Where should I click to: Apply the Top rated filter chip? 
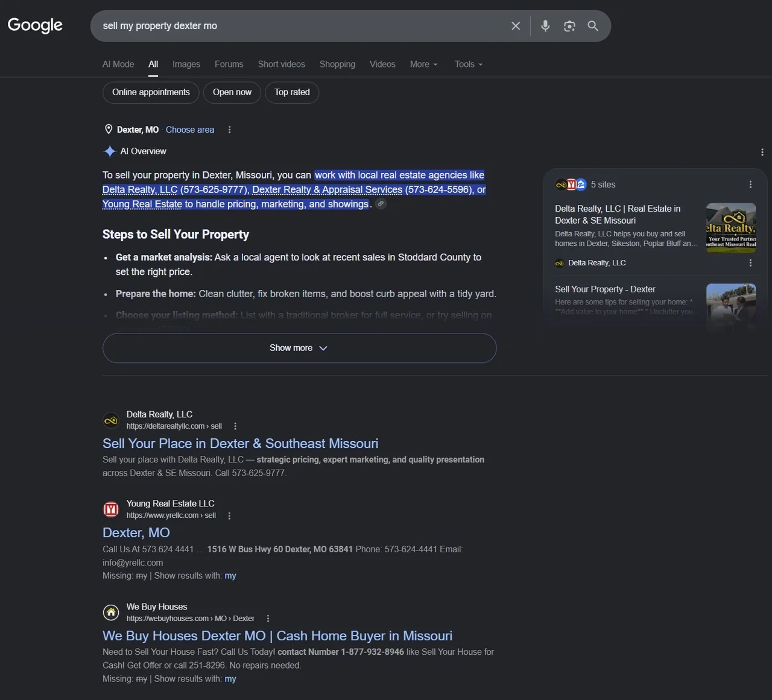tap(292, 92)
